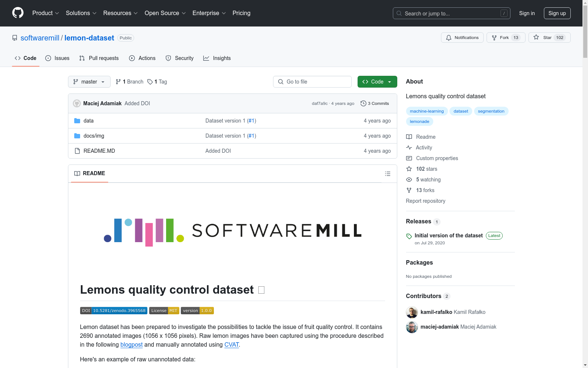Click the Custom properties note icon
This screenshot has height=368, width=588.
tap(409, 158)
